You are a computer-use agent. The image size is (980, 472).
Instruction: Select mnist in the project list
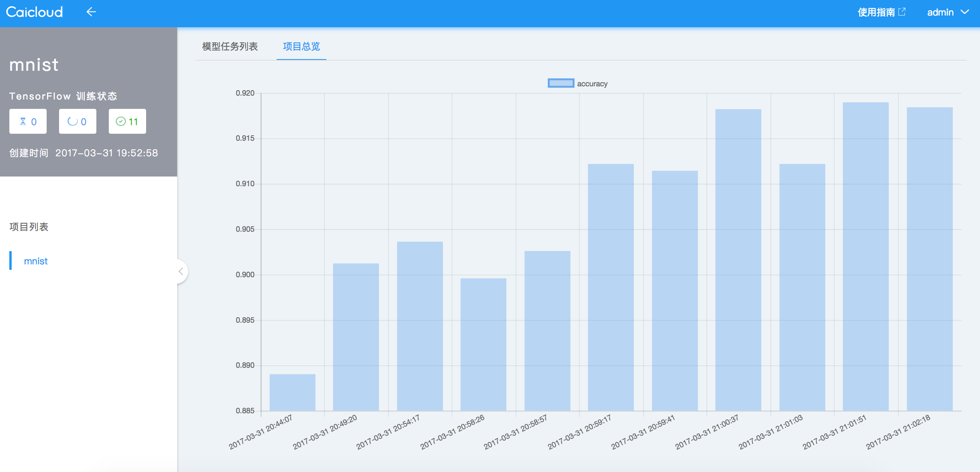click(35, 261)
